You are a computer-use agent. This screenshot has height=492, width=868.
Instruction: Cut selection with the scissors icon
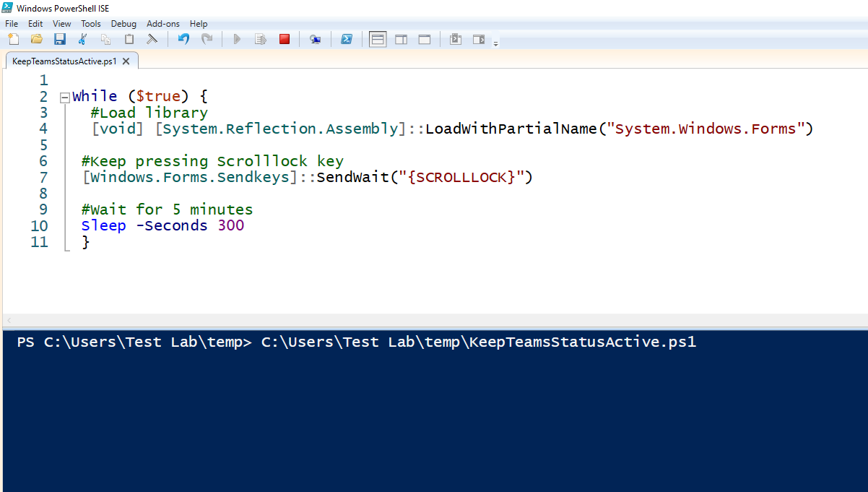point(83,39)
